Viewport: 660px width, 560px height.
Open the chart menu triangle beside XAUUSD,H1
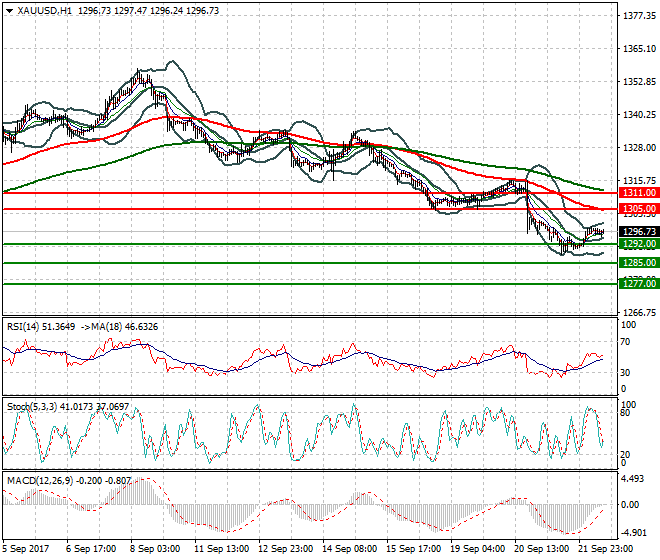9,11
